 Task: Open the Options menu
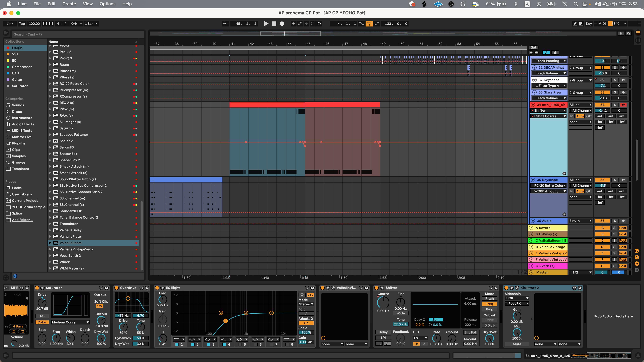[x=108, y=4]
